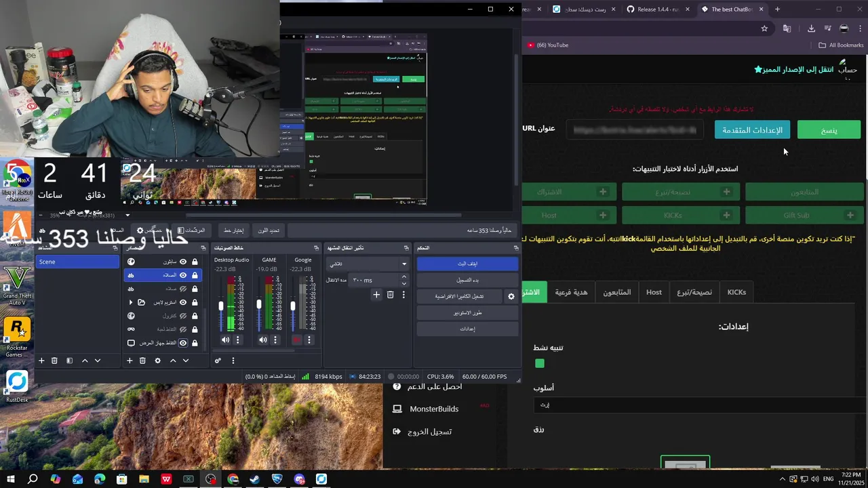Open Steam from the taskbar
Screen dimensions: 868x488
(255, 479)
